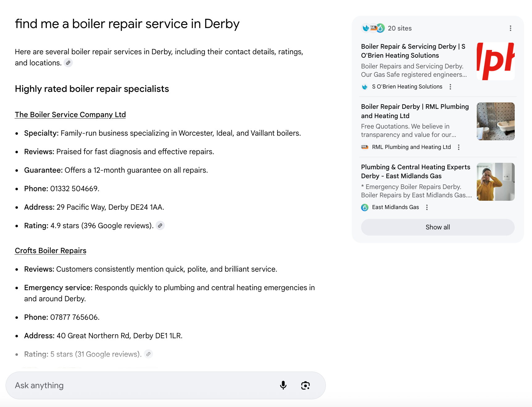This screenshot has width=532, height=407.
Task: Open the three-dot menu beside 20 sites
Action: 510,28
